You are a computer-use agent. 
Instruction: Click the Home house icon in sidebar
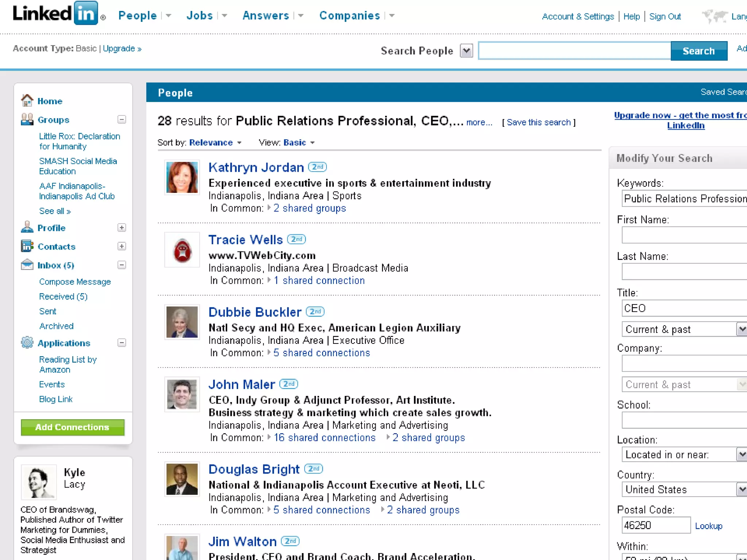point(27,100)
